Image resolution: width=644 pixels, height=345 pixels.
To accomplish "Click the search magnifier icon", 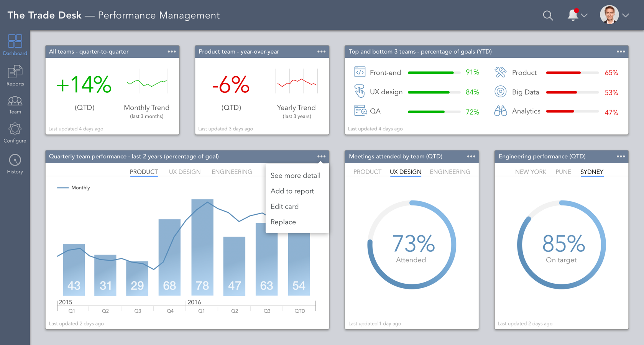I will (x=548, y=15).
